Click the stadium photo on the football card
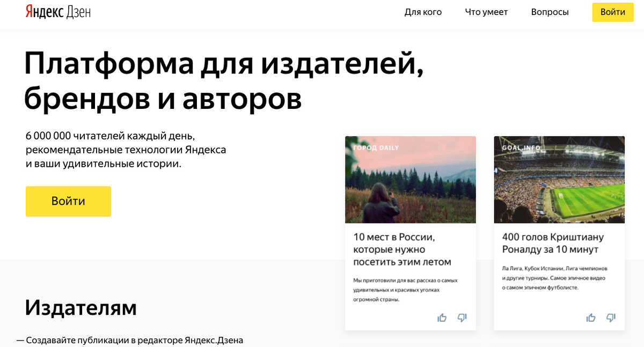 559,180
